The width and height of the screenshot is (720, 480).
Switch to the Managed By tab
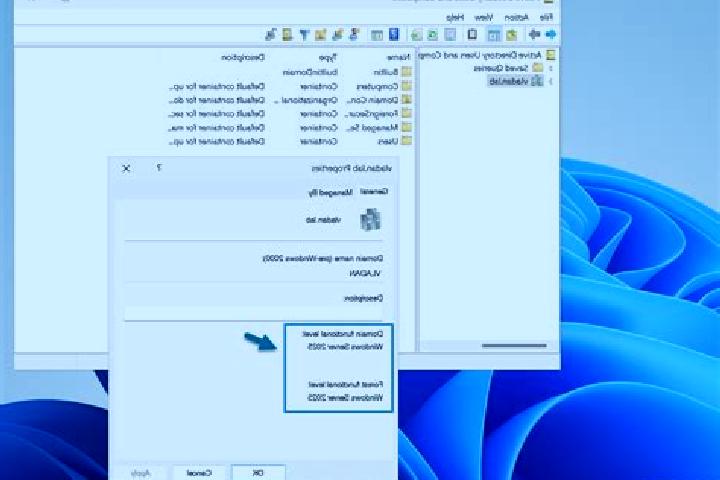click(330, 192)
